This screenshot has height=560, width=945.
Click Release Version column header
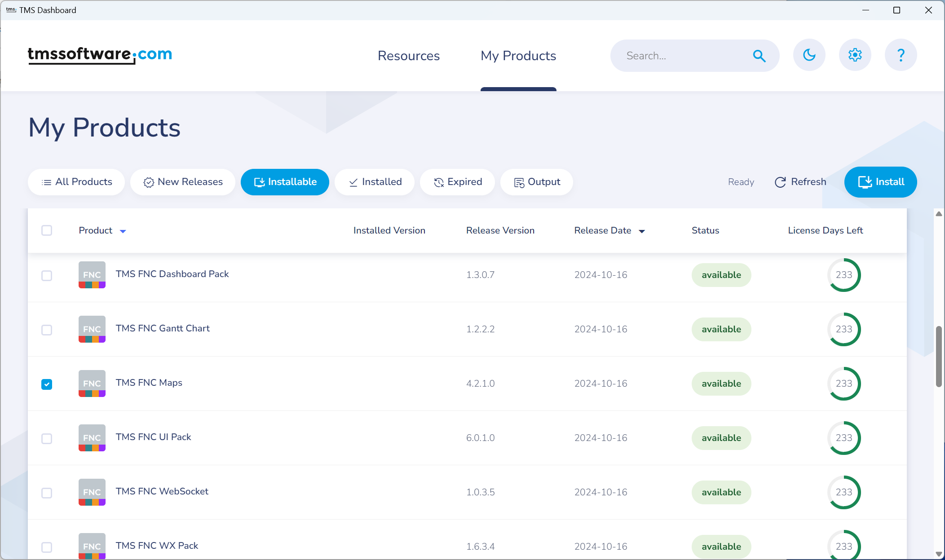(x=500, y=230)
